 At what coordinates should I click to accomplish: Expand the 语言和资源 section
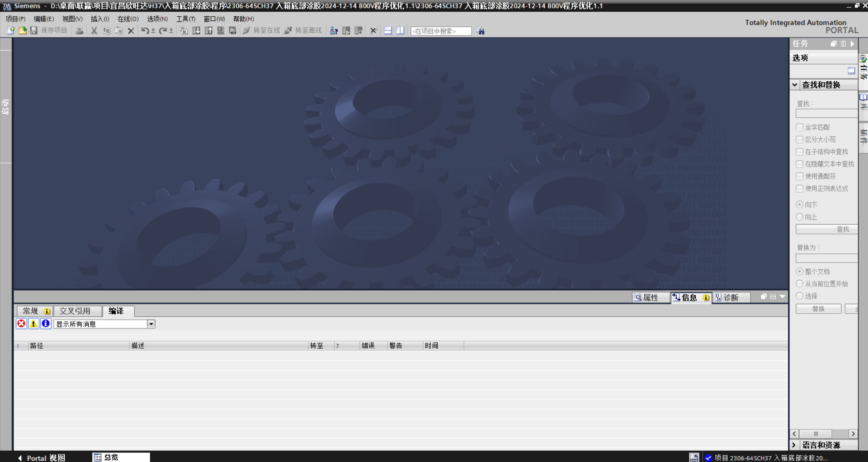(x=794, y=445)
